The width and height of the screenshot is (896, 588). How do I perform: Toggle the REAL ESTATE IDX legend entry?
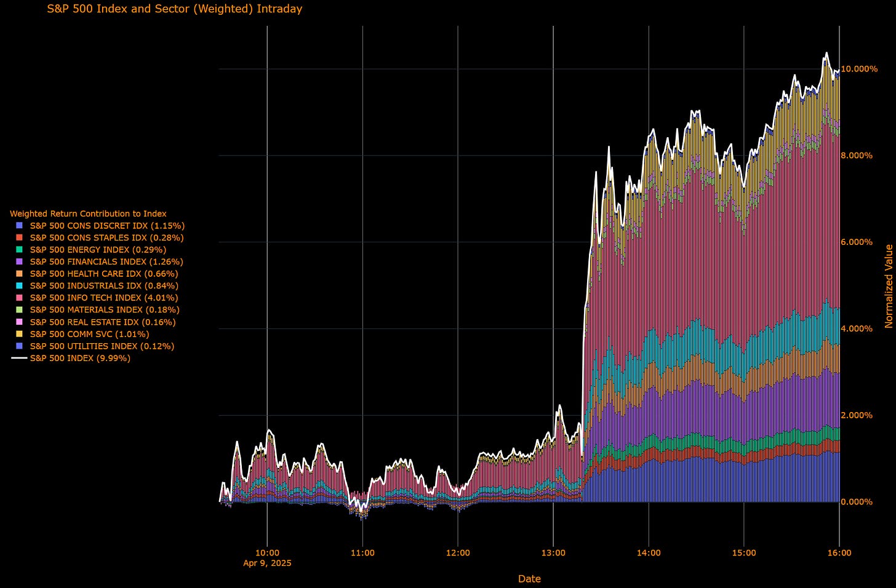pyautogui.click(x=95, y=322)
